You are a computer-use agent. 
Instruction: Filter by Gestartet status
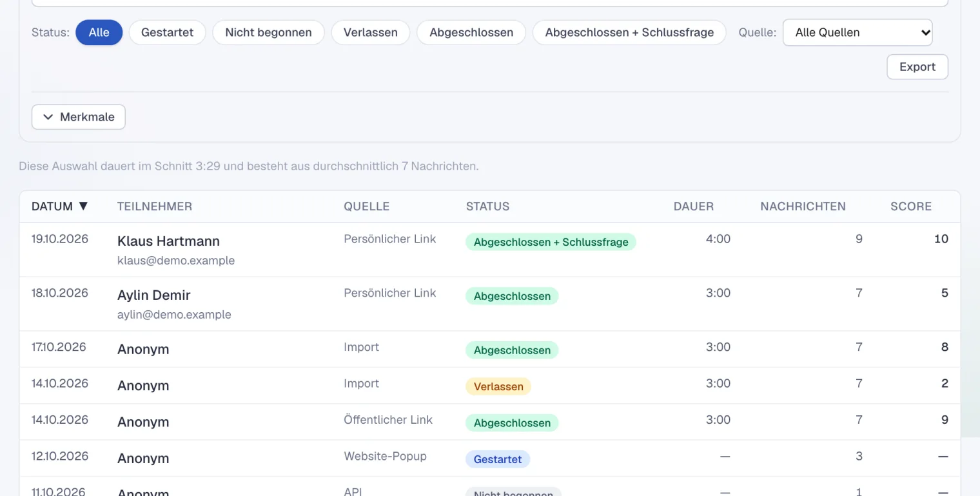(167, 32)
